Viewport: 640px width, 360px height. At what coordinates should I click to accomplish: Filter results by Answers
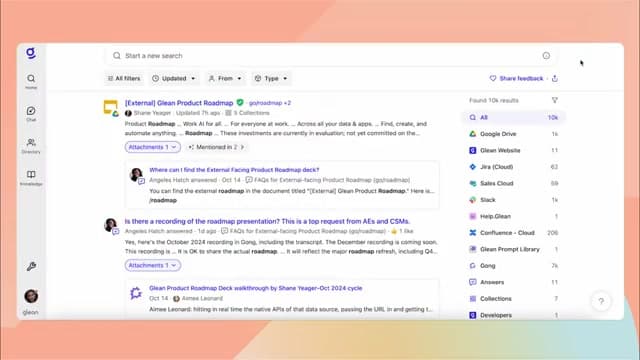tap(513, 282)
